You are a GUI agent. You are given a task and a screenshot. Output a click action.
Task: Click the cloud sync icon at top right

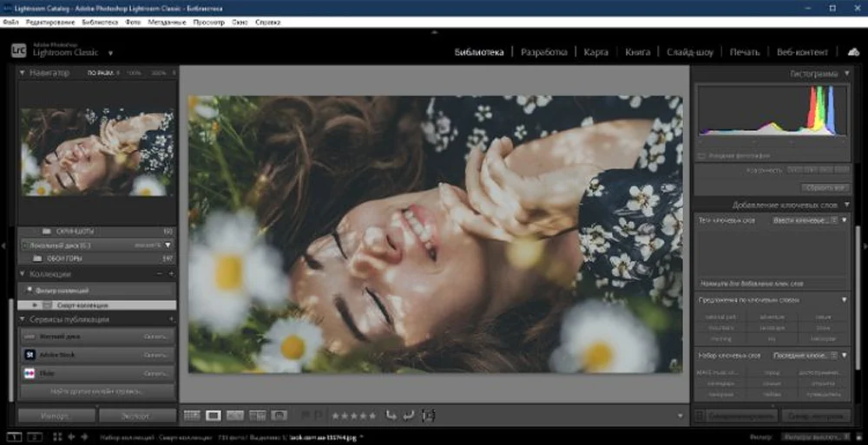tap(852, 52)
